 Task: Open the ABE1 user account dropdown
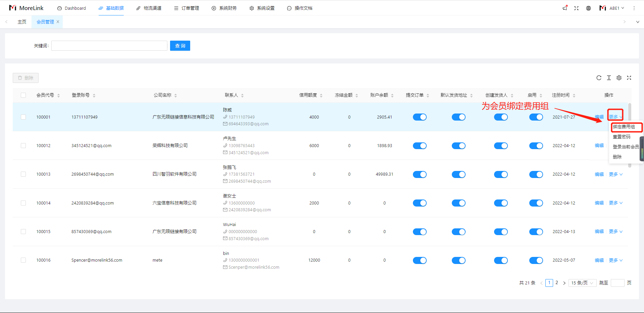click(x=612, y=8)
